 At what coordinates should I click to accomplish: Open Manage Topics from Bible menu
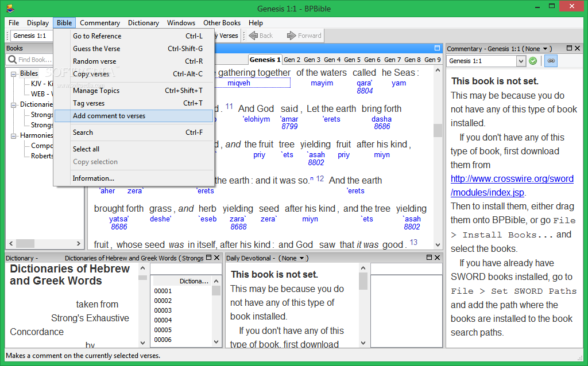[134, 90]
